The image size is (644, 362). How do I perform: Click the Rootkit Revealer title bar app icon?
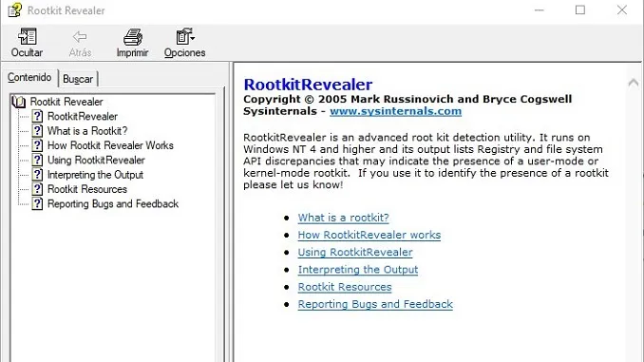tap(15, 10)
